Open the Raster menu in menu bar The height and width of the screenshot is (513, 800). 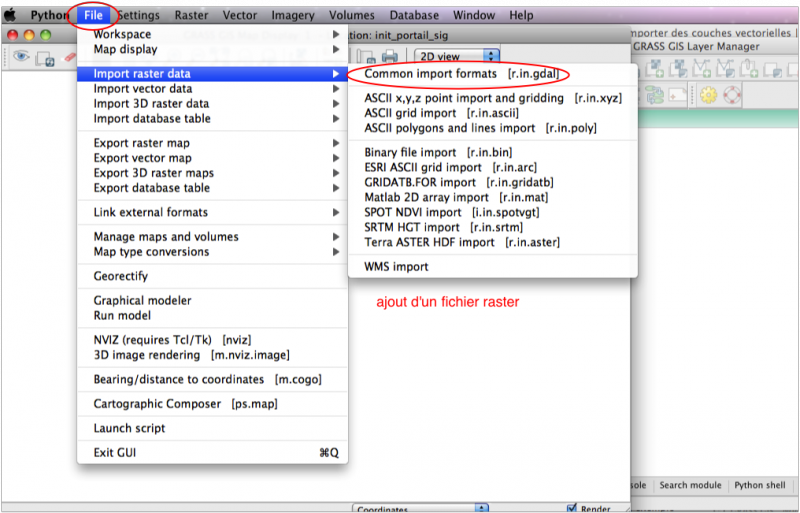pos(191,15)
